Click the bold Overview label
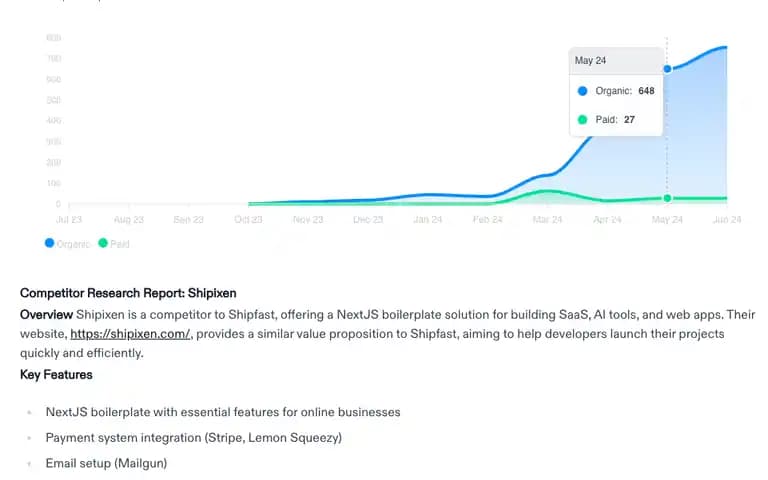 point(47,314)
